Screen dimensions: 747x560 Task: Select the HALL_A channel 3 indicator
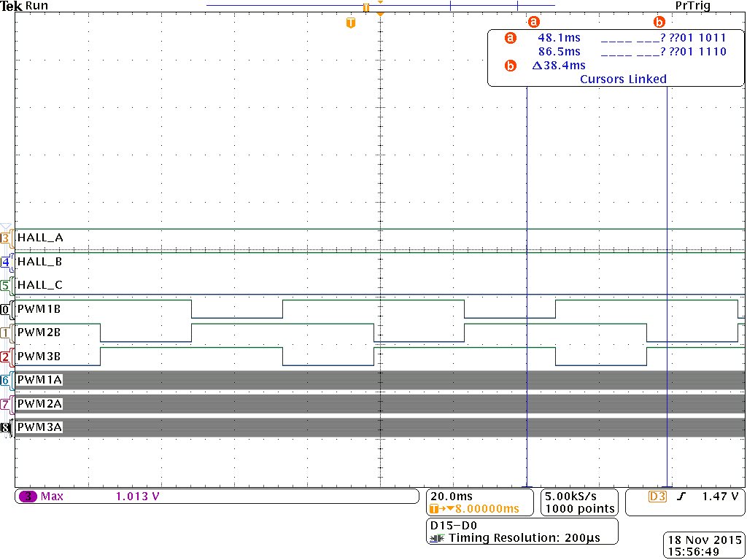coord(5,238)
